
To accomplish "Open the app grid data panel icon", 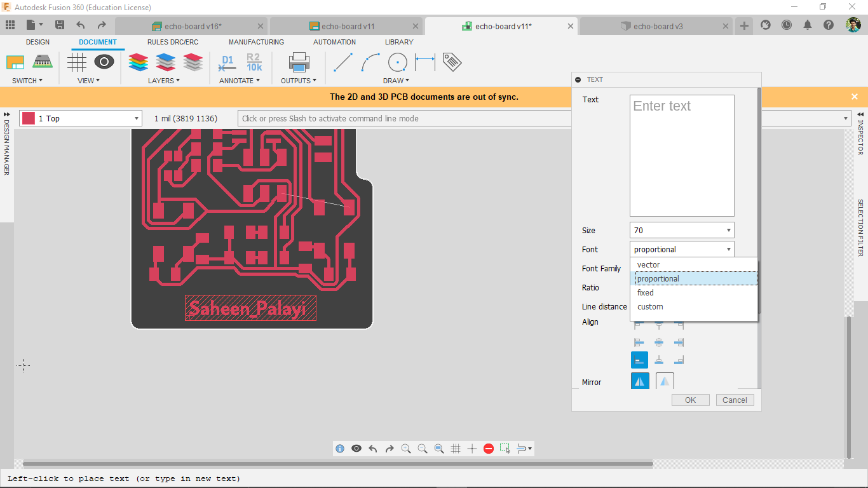I will tap(10, 25).
